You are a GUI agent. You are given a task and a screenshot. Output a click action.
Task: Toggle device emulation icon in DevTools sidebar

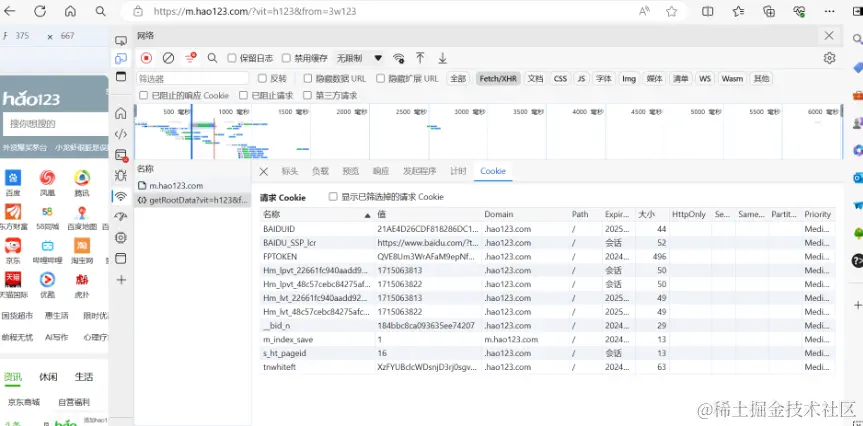(121, 58)
